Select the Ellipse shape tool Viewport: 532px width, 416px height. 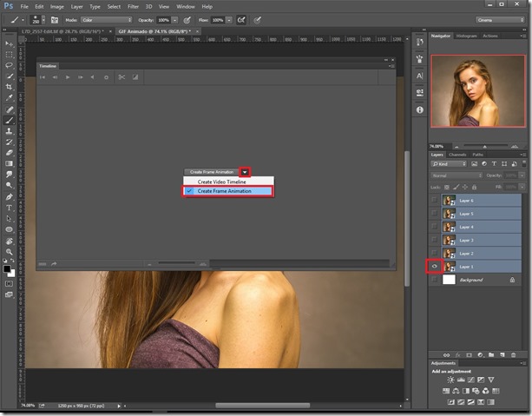point(9,229)
